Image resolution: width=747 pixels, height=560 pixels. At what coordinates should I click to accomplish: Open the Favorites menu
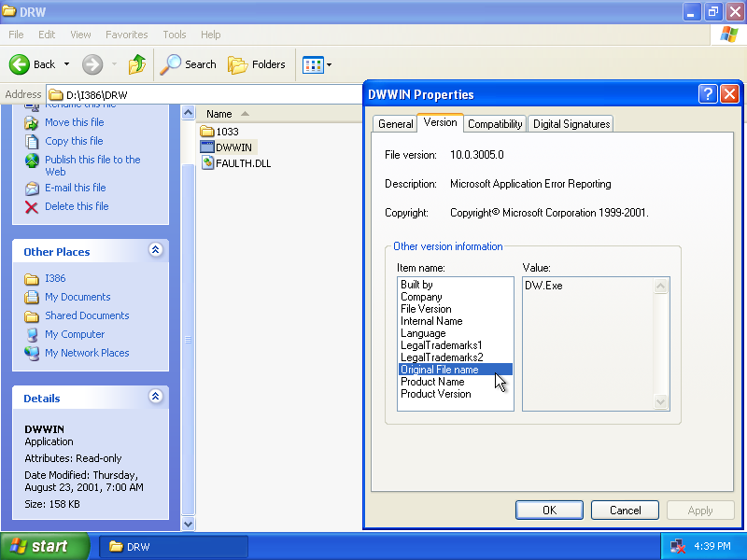pos(126,35)
